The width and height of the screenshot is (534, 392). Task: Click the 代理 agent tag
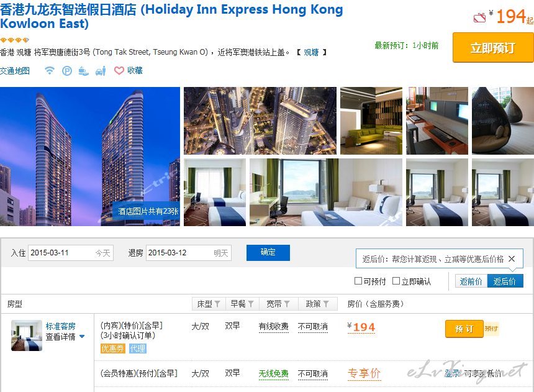pyautogui.click(x=138, y=349)
